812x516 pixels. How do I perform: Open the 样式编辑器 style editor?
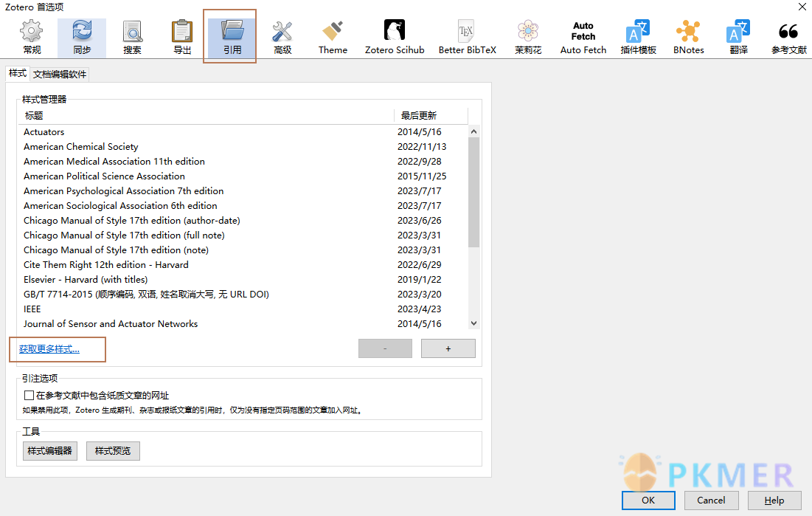pos(49,450)
